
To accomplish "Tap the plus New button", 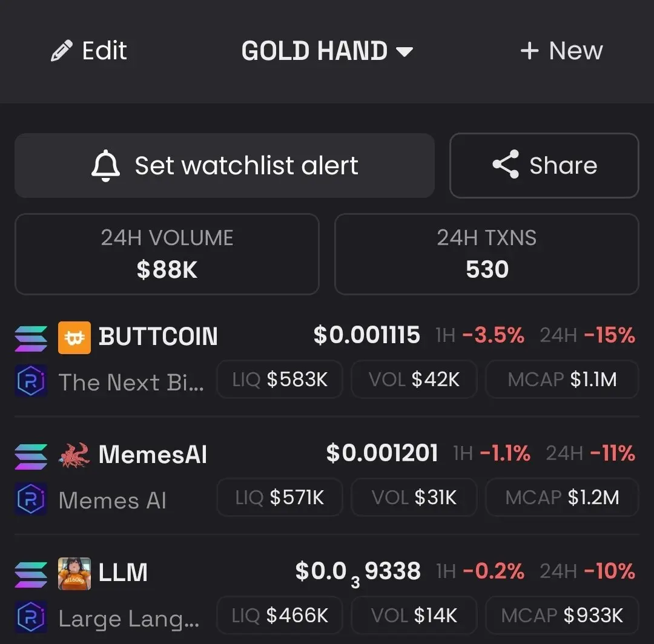I will [561, 51].
